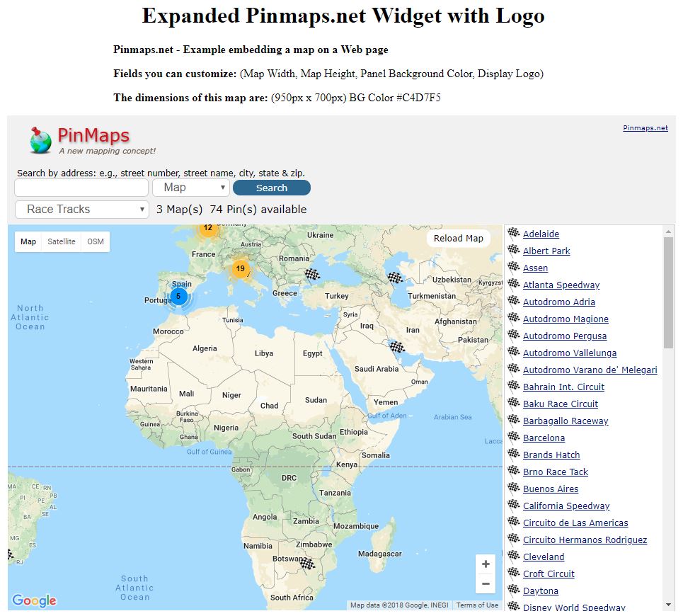
Task: Select the checkered flag pin in Botswana
Action: coord(307,564)
